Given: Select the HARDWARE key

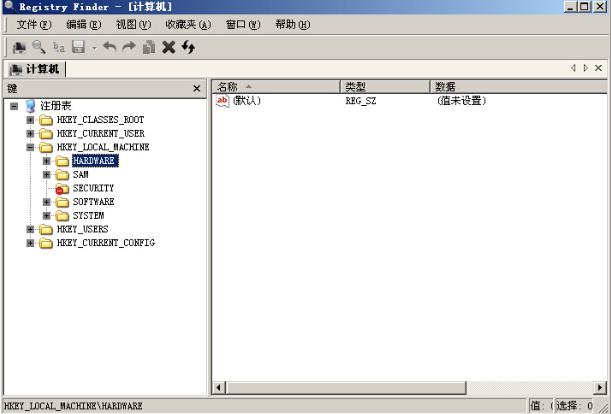Looking at the screenshot, I should click(95, 161).
